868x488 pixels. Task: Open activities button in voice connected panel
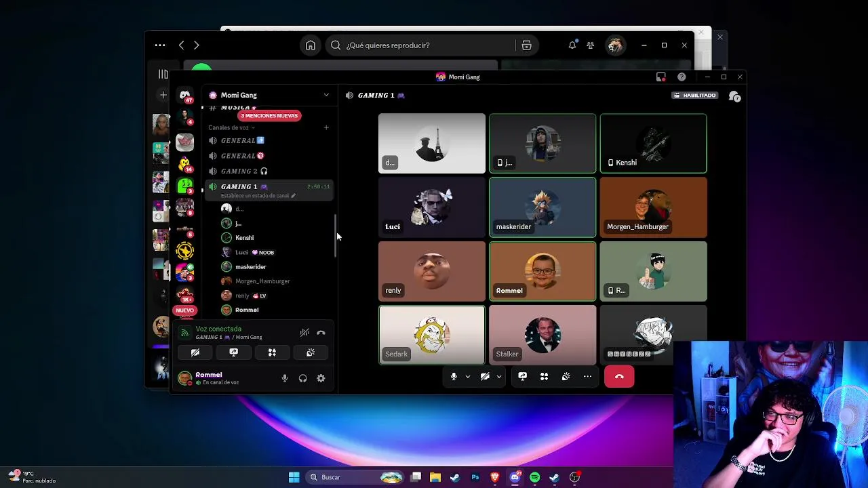coord(272,352)
